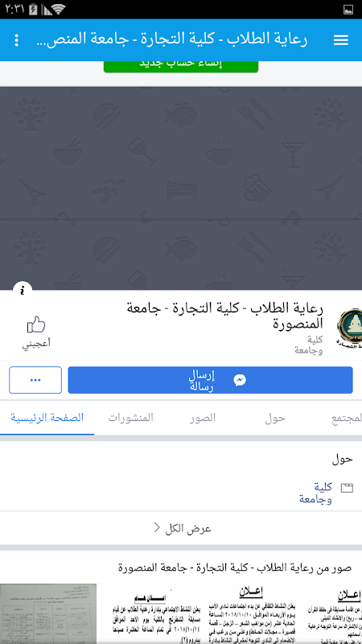Screen dimensions: 362x644
Task: Tap the page's profile logo picture
Action: click(349, 328)
